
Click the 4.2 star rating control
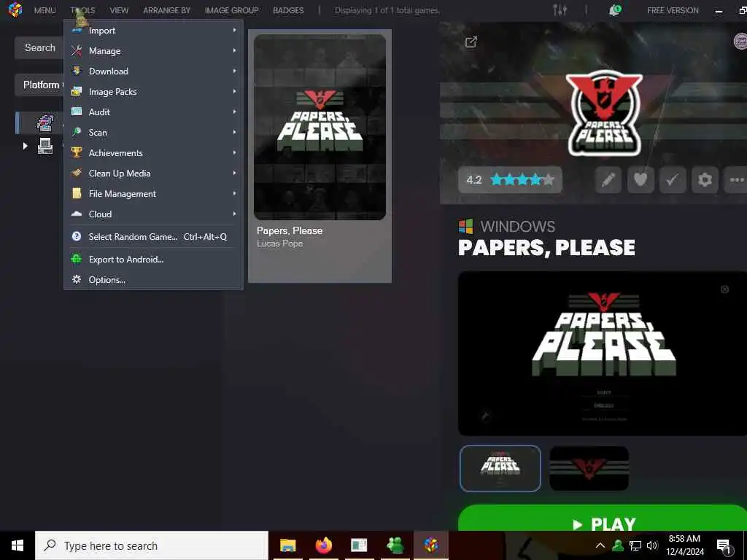(510, 179)
